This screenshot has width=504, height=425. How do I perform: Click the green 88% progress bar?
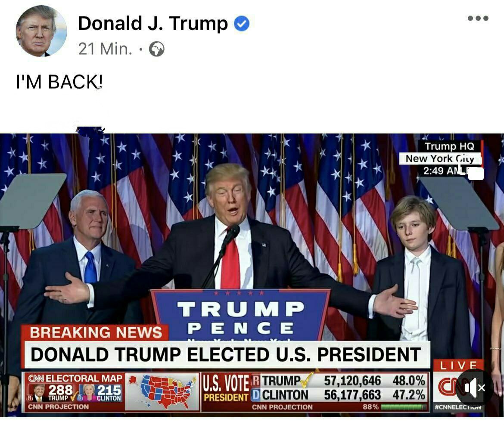click(403, 407)
